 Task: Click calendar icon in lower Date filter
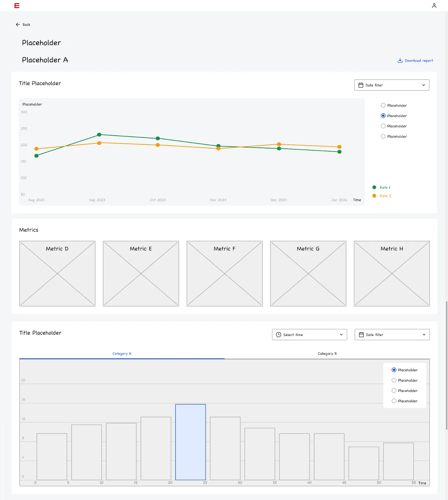click(x=361, y=335)
